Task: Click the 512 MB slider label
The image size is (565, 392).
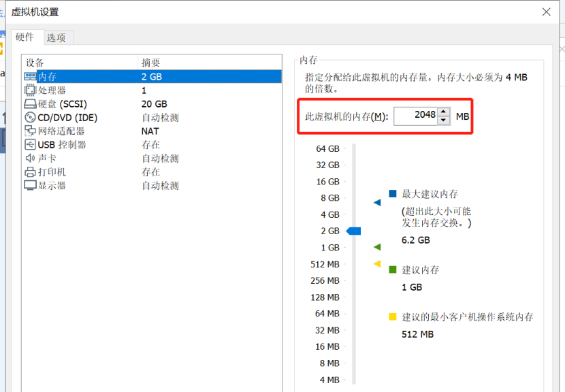Action: (325, 264)
